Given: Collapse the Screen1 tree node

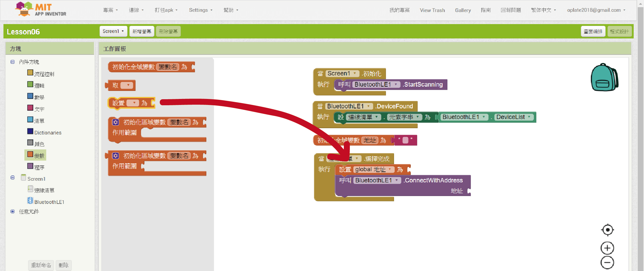Looking at the screenshot, I should (12, 178).
